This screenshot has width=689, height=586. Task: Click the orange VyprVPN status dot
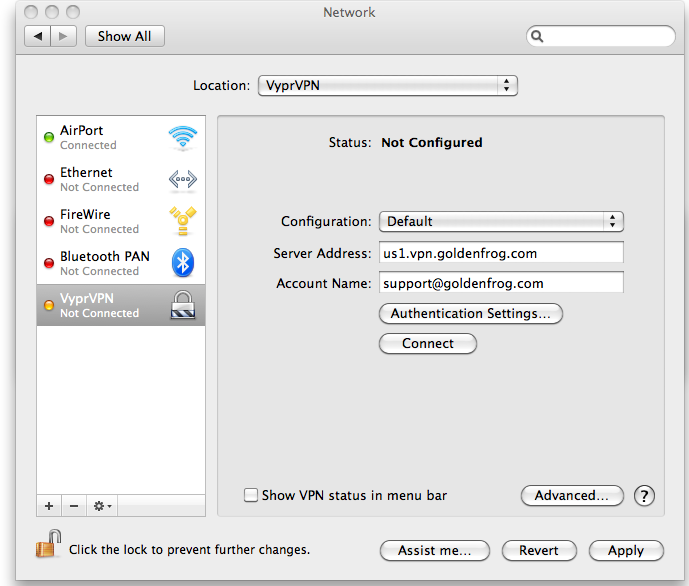click(49, 305)
